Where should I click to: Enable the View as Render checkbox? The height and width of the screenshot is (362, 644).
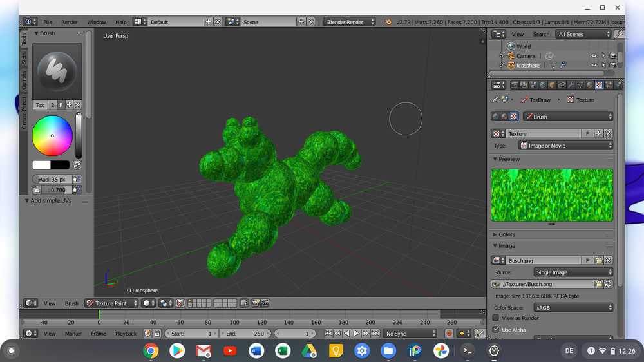coord(496,318)
